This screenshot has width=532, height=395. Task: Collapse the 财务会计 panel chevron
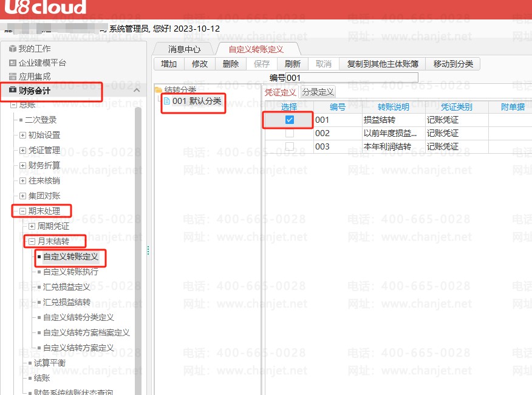click(137, 91)
